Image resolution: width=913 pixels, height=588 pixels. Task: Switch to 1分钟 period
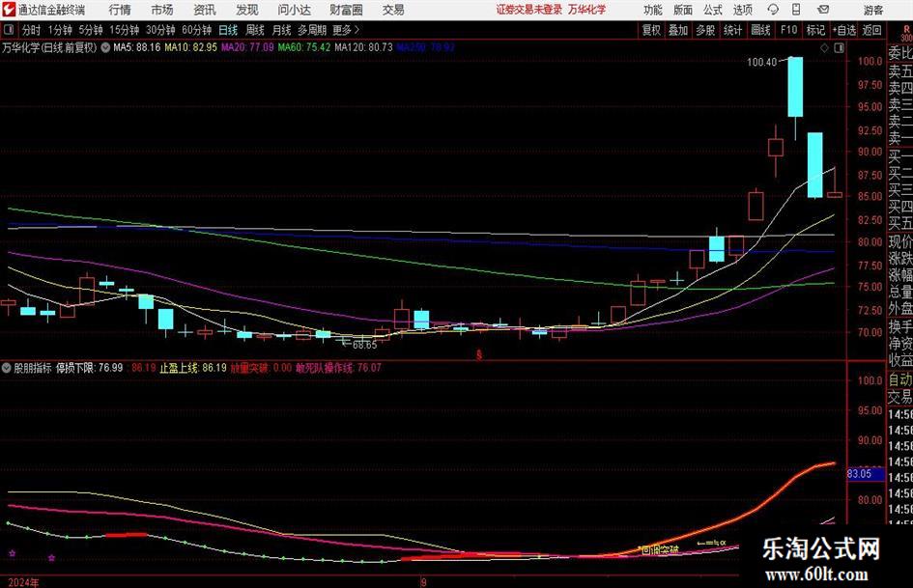click(59, 30)
